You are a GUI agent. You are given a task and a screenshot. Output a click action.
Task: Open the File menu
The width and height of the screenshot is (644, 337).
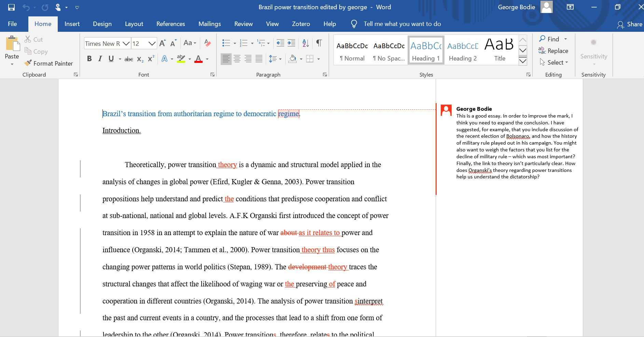tap(12, 24)
